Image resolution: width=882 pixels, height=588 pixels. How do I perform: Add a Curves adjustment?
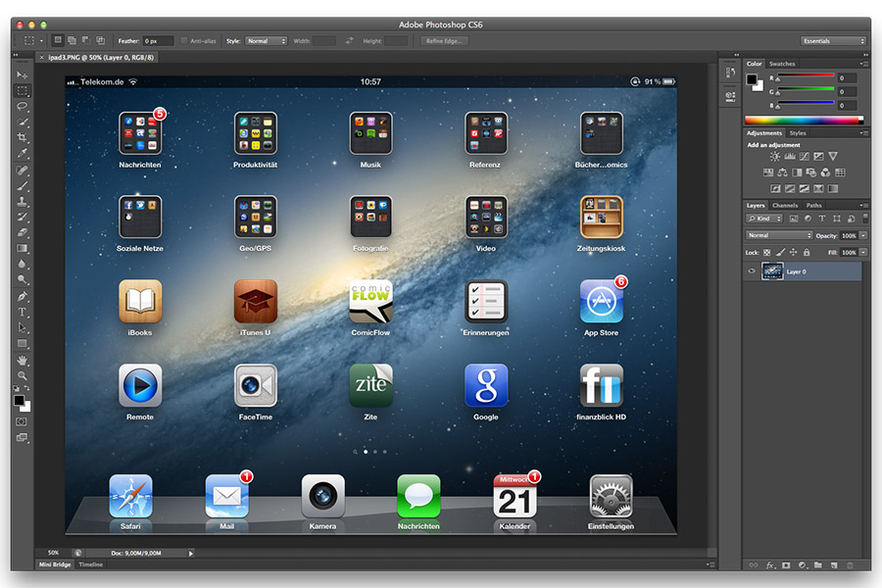pyautogui.click(x=805, y=157)
